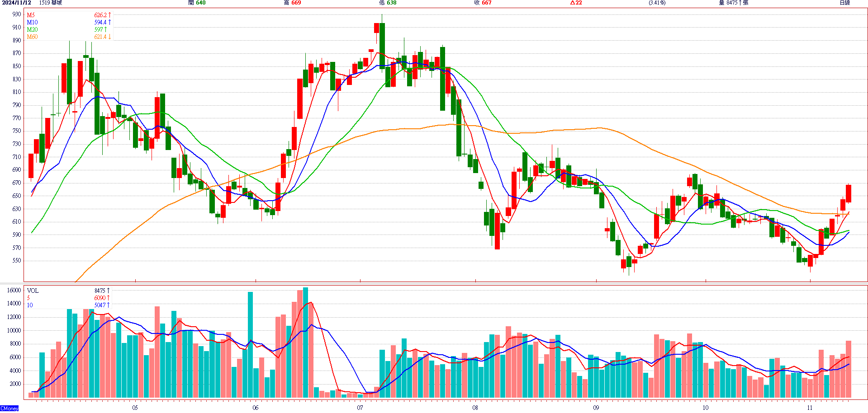Click the 8475 volume value in legend

point(100,291)
